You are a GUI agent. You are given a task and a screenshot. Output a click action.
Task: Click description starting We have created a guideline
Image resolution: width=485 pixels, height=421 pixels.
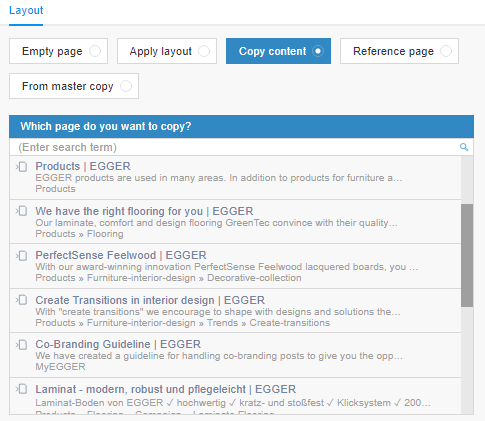(x=219, y=356)
